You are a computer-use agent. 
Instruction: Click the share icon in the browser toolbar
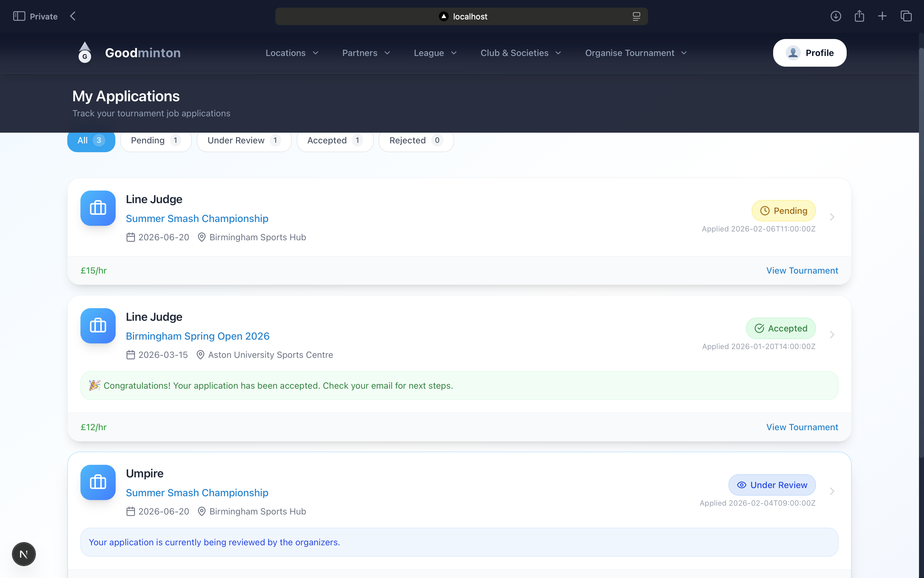click(859, 16)
